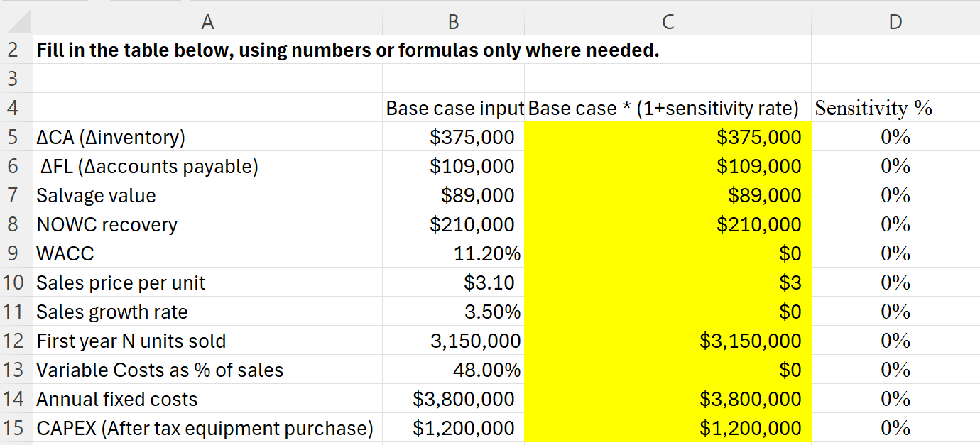Select the 'WACC' label cell
The image size is (980, 445).
pos(207,253)
